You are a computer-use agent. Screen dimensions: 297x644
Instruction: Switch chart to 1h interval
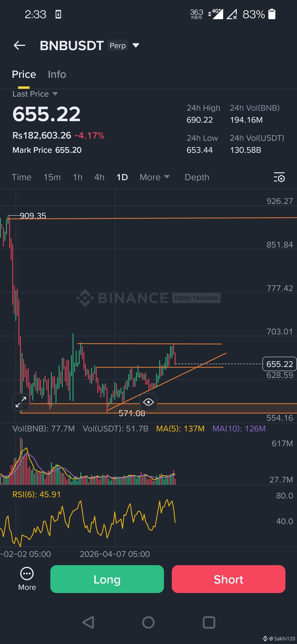tap(78, 177)
